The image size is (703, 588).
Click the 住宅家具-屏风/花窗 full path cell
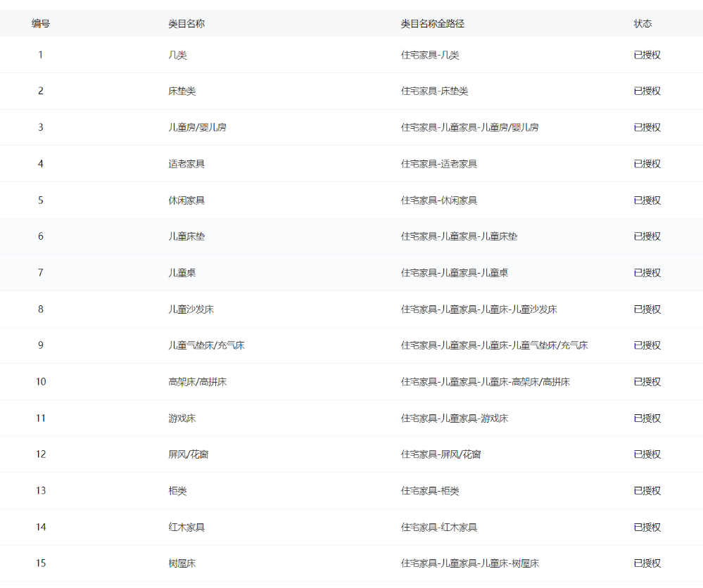[441, 454]
